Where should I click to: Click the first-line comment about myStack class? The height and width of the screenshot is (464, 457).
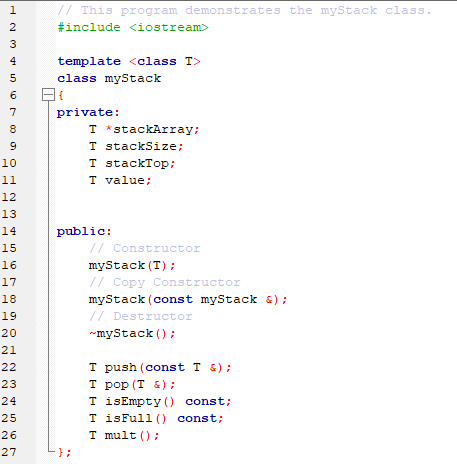[x=244, y=11]
